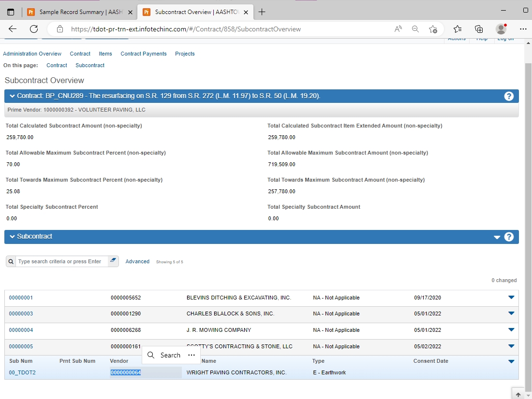The width and height of the screenshot is (532, 399).
Task: Open the browser profile avatar
Action: point(501,29)
